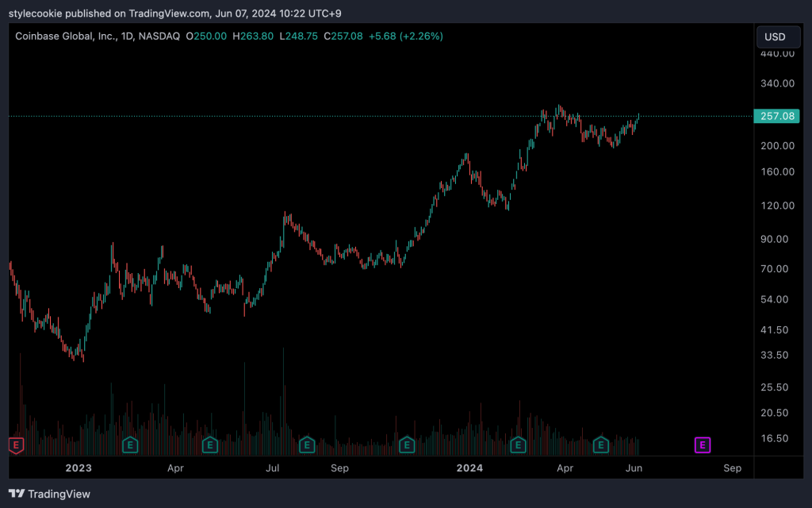Select the earnings marker between Jul and Sep 2023
The width and height of the screenshot is (812, 508).
pyautogui.click(x=305, y=444)
